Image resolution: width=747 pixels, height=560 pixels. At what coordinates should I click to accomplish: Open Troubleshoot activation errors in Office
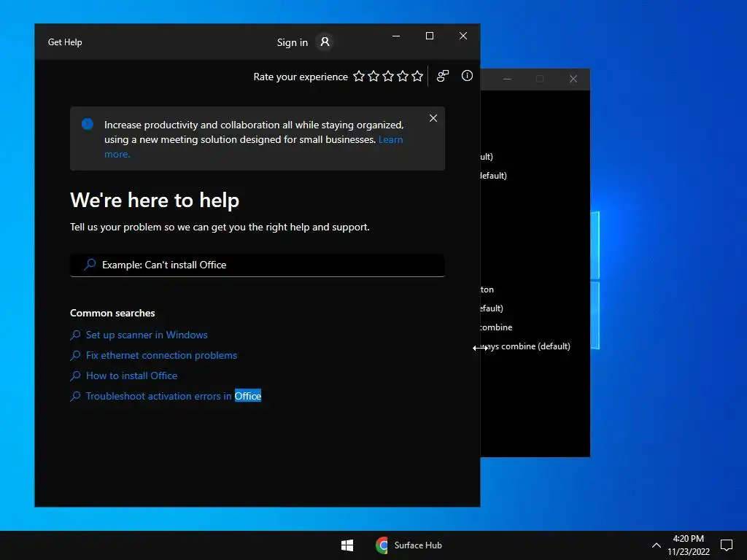point(174,396)
